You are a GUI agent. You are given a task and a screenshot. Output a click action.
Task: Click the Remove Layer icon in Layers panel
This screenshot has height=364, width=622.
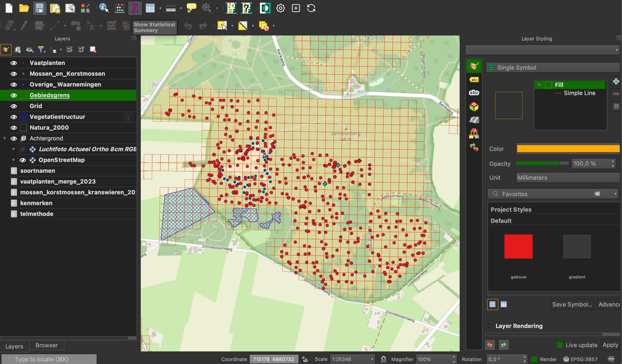tap(93, 50)
